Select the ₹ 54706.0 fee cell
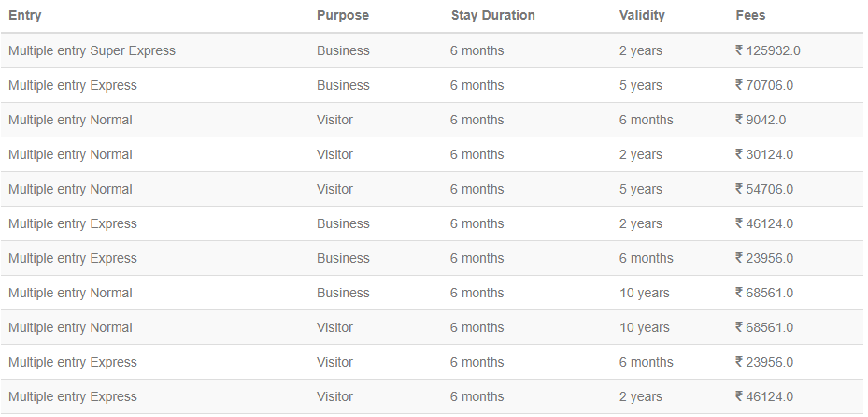This screenshot has width=868, height=417. pyautogui.click(x=764, y=189)
